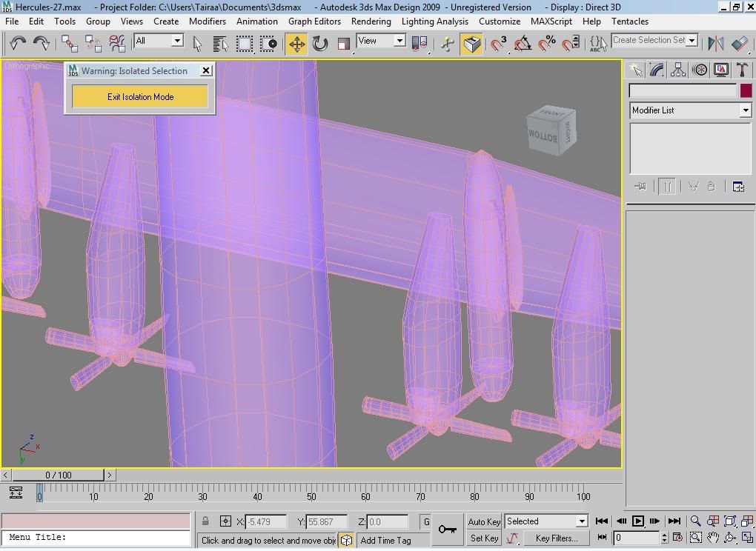
Task: Open the Motion command panel tab
Action: [700, 70]
